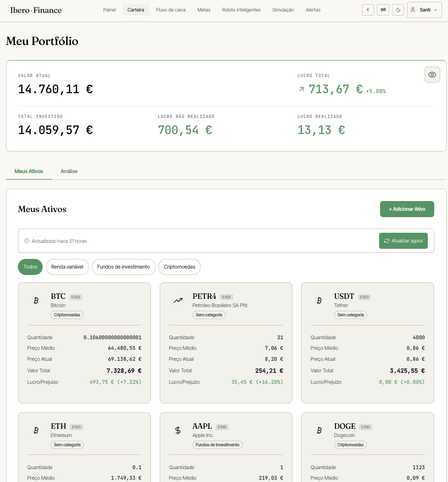Click the euro currency selector icon
Screen dimensions: 448x482
point(368,10)
